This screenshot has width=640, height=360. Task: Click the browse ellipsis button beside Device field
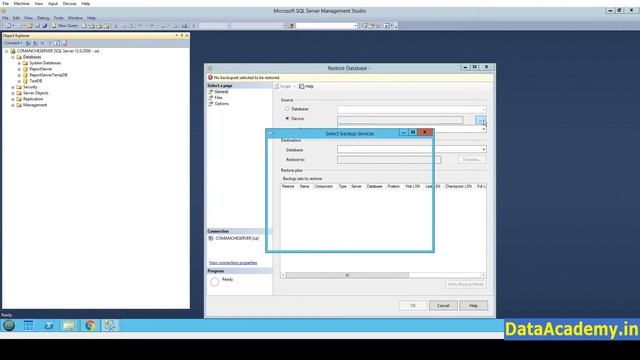480,120
